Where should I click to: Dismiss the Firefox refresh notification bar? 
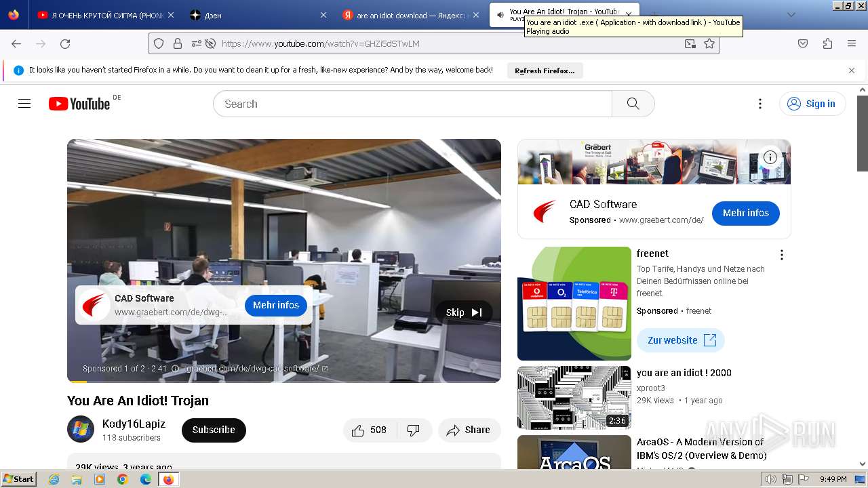tap(852, 70)
